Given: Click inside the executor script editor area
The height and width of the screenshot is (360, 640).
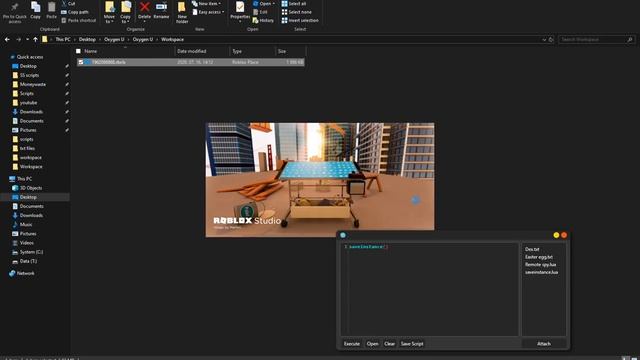Looking at the screenshot, I should coord(429,289).
